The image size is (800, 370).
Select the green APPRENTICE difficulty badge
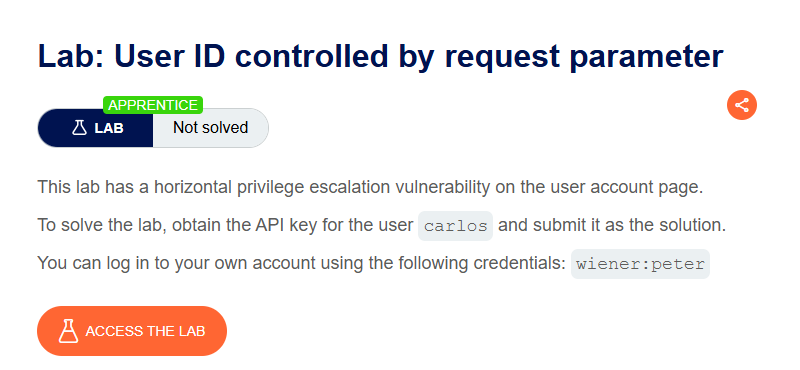click(x=153, y=105)
